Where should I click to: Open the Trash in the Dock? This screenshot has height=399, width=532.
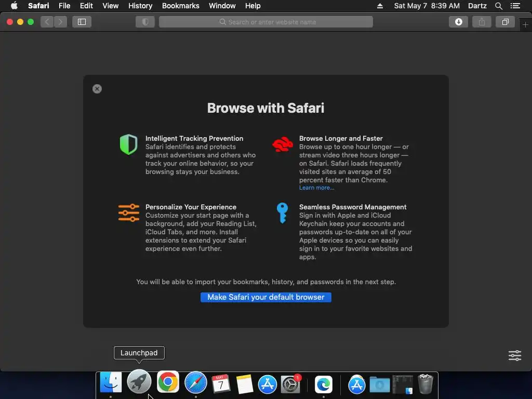(x=425, y=384)
